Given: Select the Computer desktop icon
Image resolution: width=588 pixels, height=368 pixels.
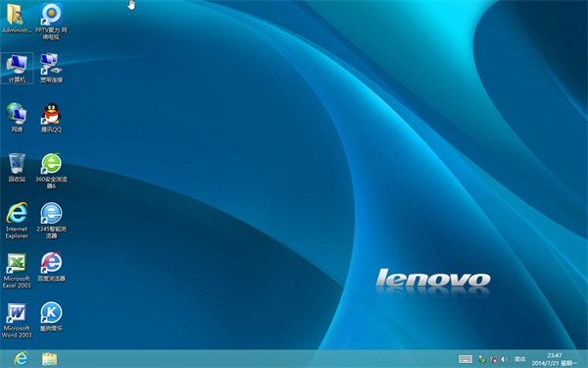Looking at the screenshot, I should tap(17, 68).
